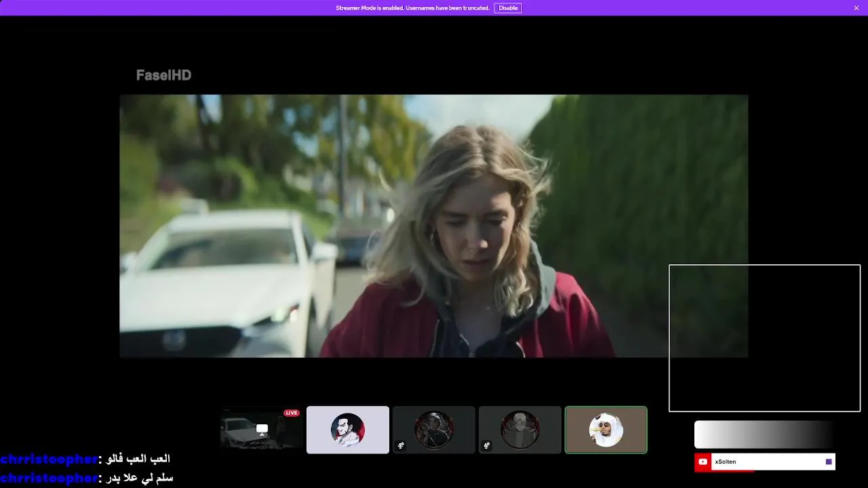The image size is (868, 488).
Task: Click the 'Streamer Mode is enabled' notice text
Action: click(412, 8)
